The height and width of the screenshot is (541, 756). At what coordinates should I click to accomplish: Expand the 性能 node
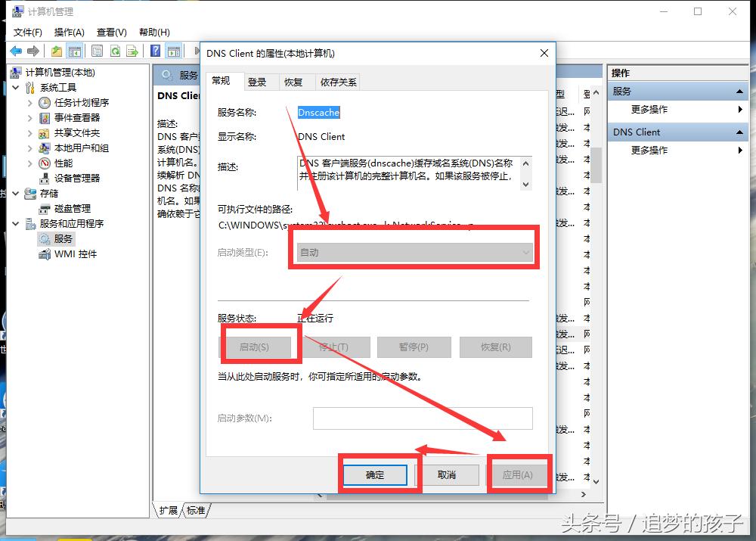30,163
